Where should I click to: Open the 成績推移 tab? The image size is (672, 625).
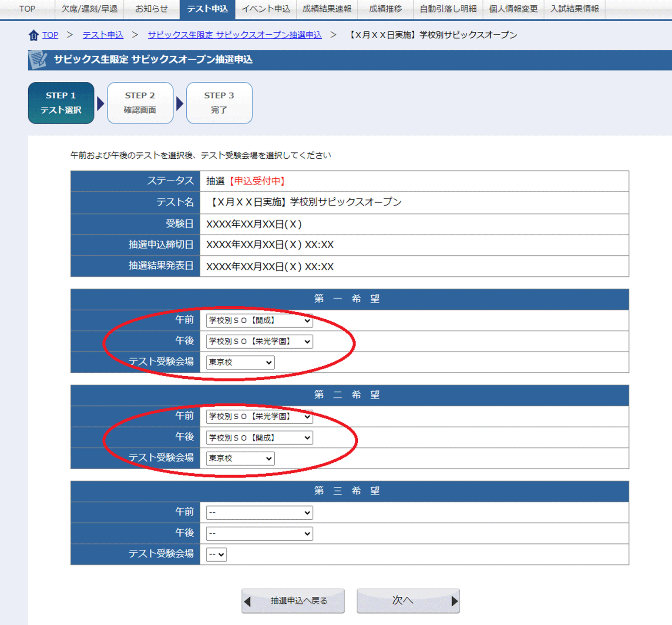click(x=385, y=9)
